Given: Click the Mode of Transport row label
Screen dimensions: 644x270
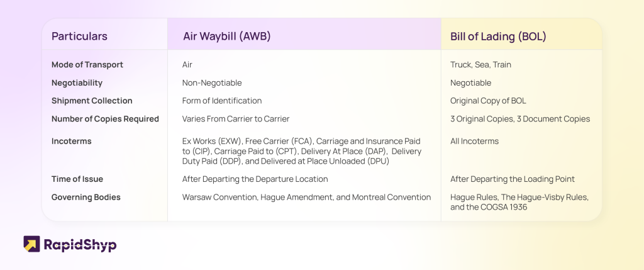Looking at the screenshot, I should point(87,65).
